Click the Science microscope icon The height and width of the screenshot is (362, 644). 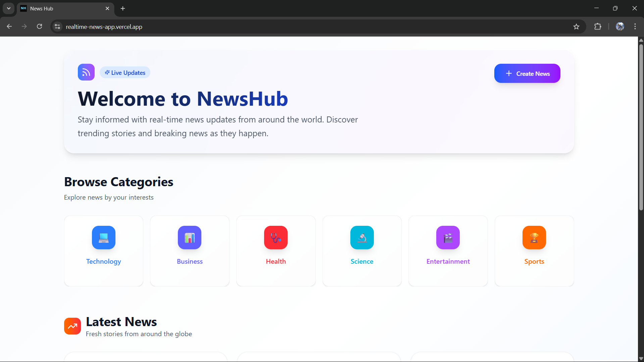click(x=362, y=238)
